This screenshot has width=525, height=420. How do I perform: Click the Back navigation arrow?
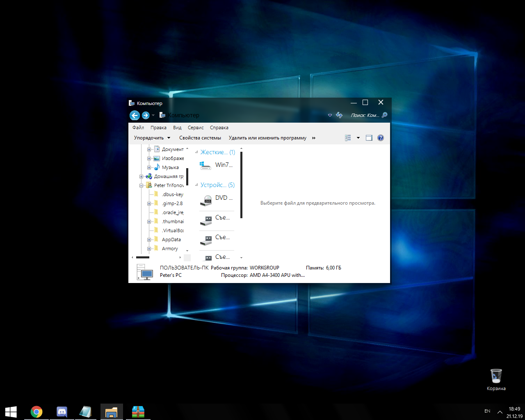point(135,115)
